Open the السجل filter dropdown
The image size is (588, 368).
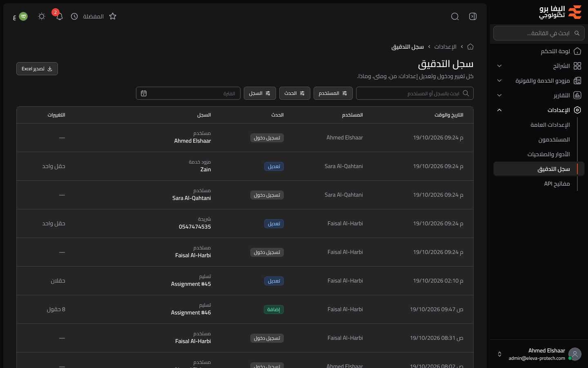point(260,93)
